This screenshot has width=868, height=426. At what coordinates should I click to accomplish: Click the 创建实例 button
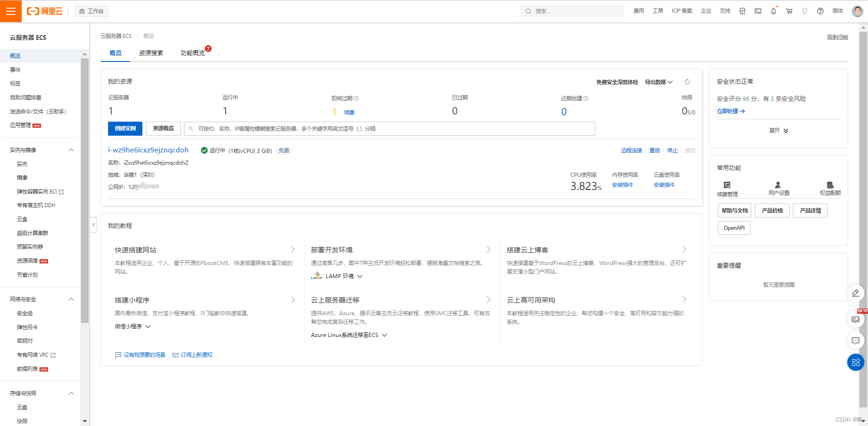[125, 128]
